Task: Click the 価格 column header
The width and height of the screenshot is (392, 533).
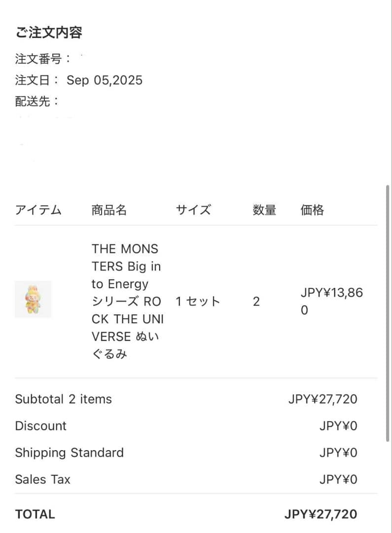Action: pos(312,210)
